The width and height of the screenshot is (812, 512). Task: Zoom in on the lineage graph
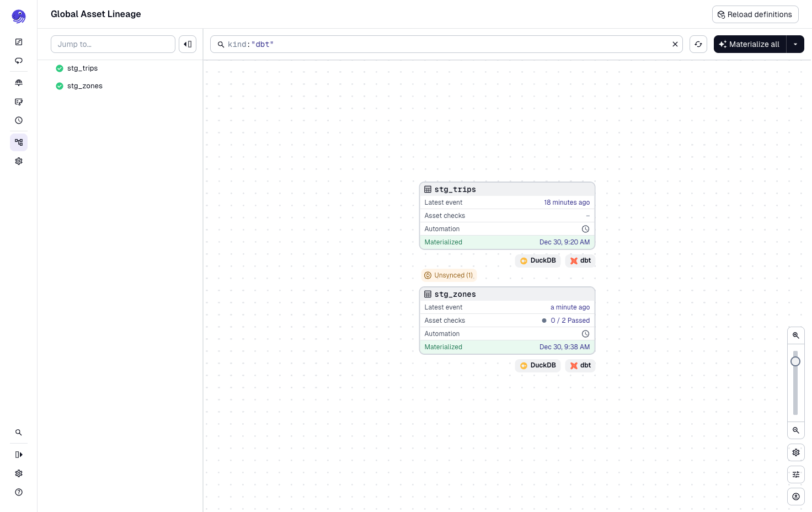click(x=796, y=335)
